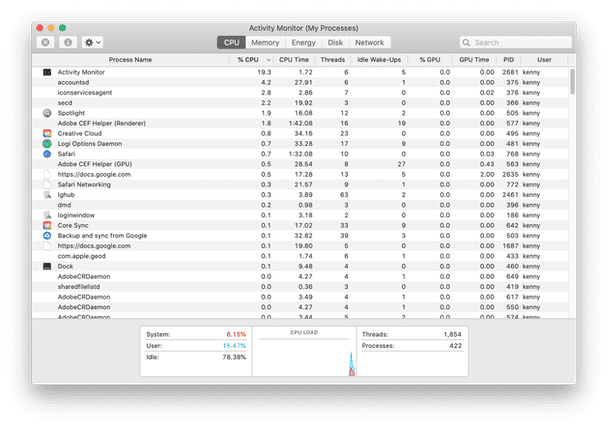Select the Network tab
Image resolution: width=608 pixels, height=427 pixels.
(x=369, y=43)
